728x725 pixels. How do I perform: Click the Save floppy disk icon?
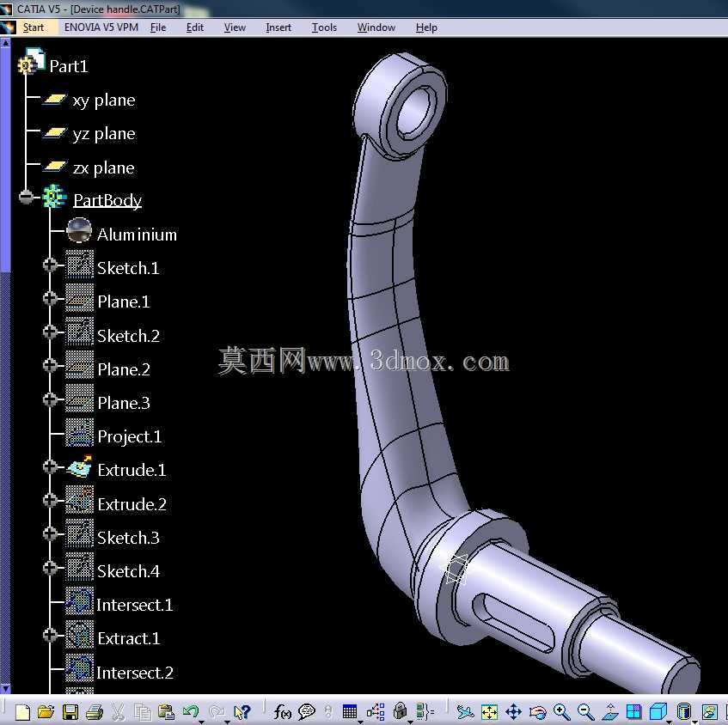click(70, 711)
